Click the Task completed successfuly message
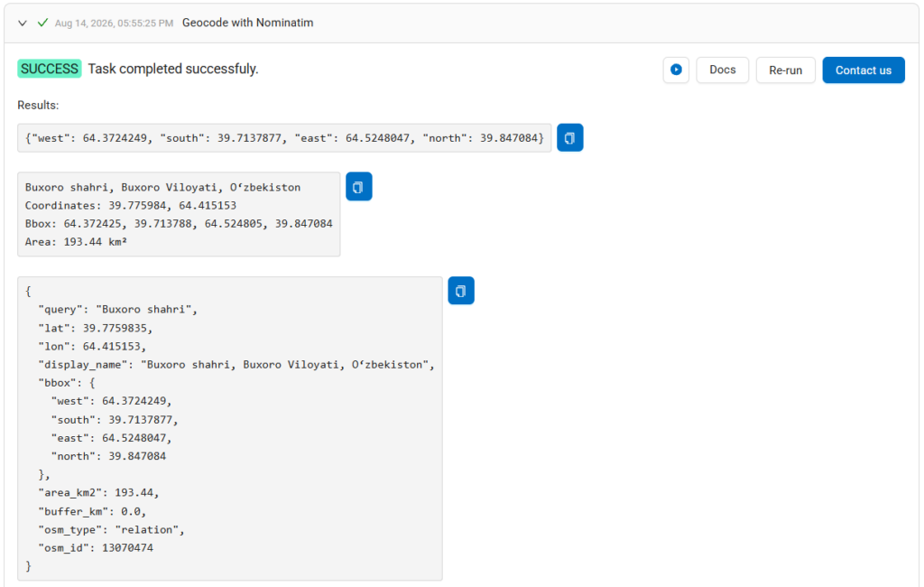This screenshot has width=924, height=587. coord(173,69)
